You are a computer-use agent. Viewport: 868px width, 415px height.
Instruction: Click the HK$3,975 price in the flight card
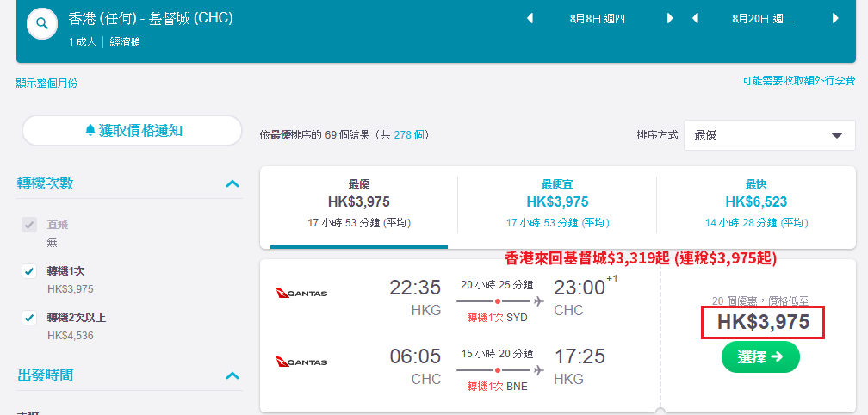(763, 322)
